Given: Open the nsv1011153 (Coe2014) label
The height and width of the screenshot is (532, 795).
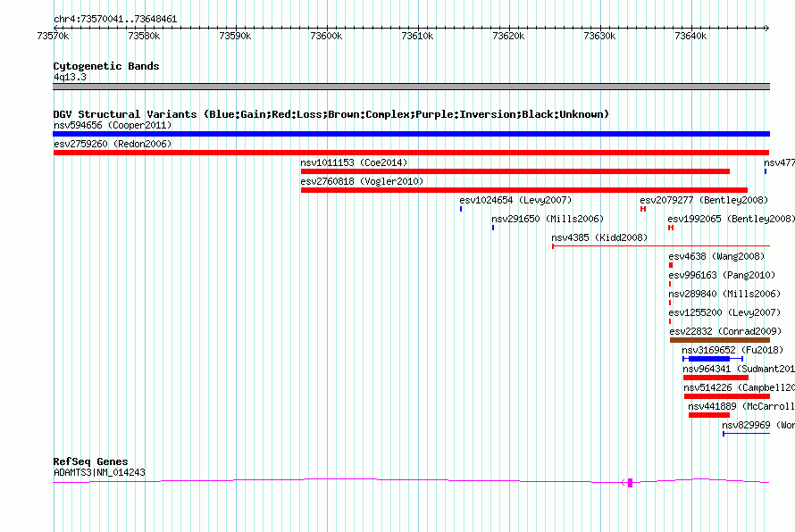Looking at the screenshot, I should pos(354,162).
